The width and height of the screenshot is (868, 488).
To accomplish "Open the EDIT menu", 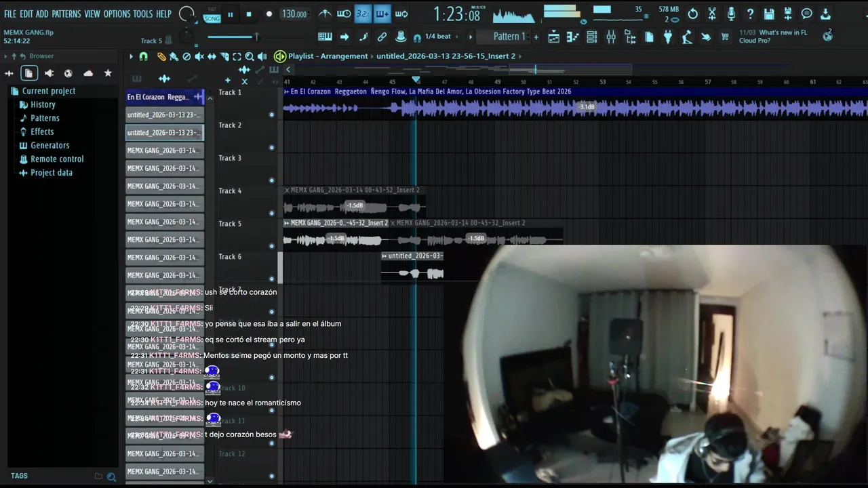I will 26,14.
